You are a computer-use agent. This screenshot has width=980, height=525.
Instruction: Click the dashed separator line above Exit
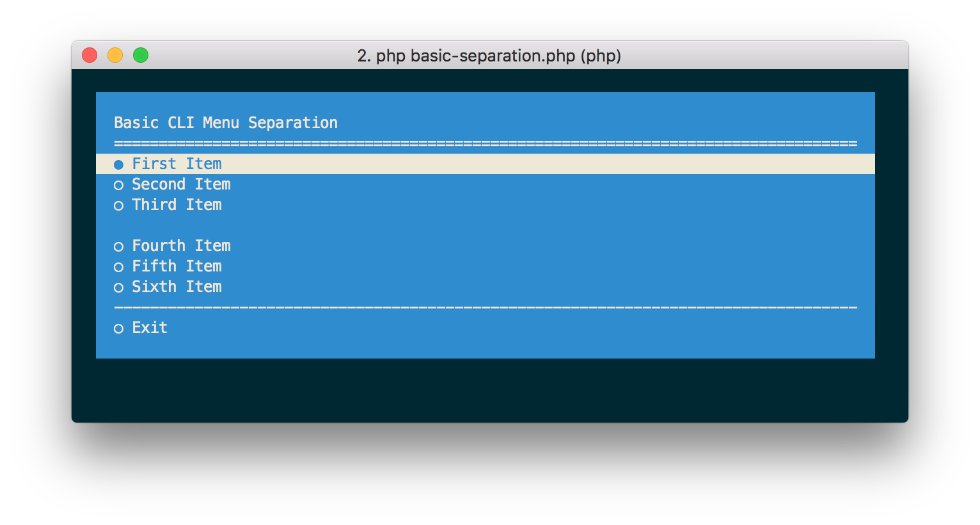[x=486, y=308]
